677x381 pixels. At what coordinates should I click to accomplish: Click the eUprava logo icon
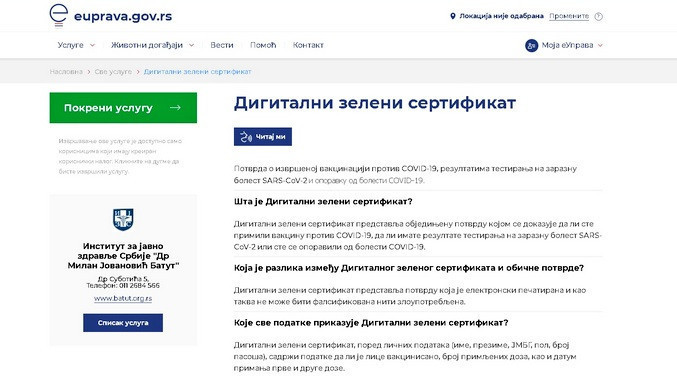point(59,16)
